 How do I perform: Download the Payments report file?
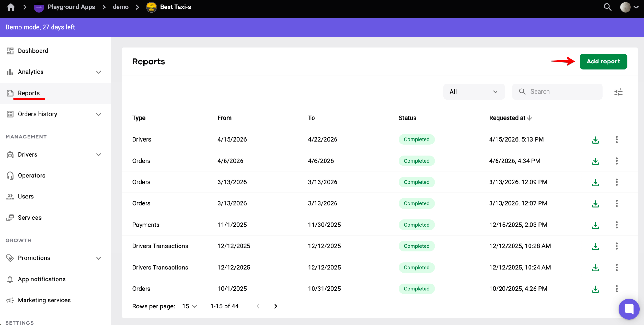(x=595, y=225)
